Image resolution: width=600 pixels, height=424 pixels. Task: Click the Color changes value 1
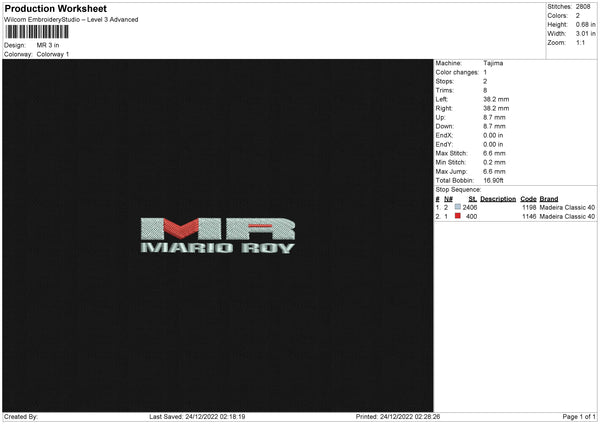point(485,72)
